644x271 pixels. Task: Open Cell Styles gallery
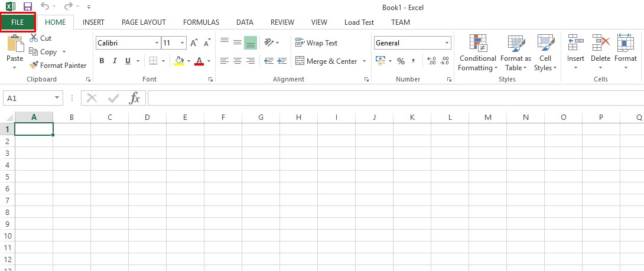[545, 53]
